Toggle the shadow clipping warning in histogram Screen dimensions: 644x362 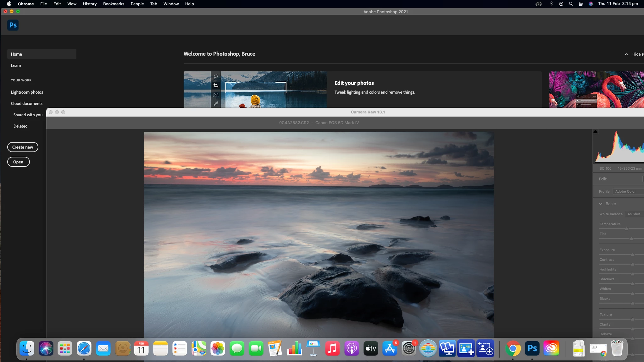point(595,132)
